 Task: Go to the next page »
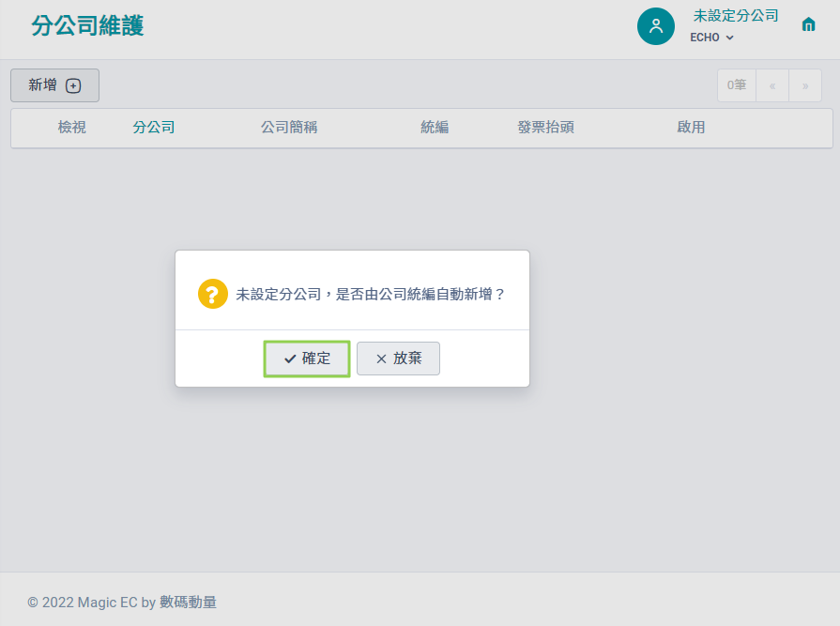(x=805, y=85)
